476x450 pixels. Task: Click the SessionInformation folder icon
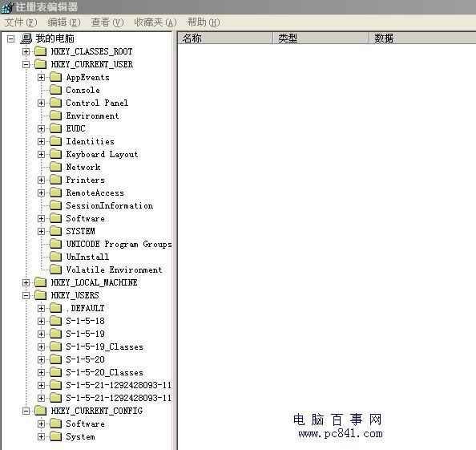pyautogui.click(x=55, y=205)
